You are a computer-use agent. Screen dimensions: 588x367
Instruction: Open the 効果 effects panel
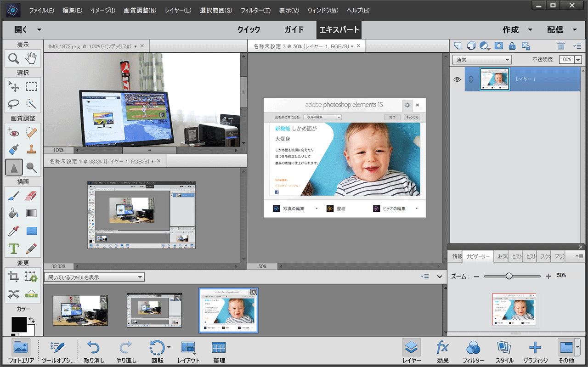coord(443,351)
